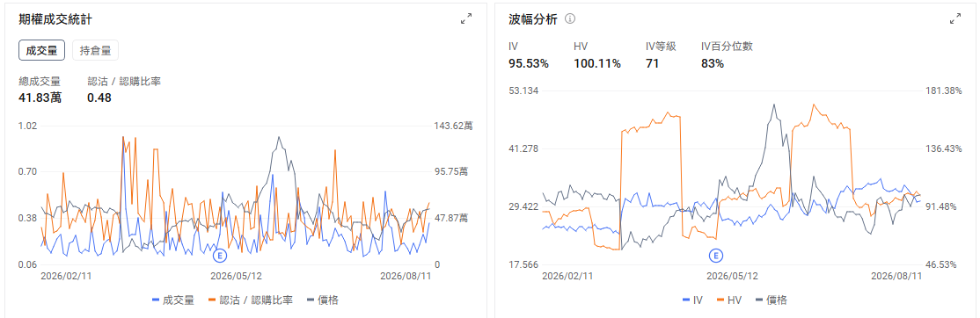Screen dimensions: 980x318
Task: Toggle the HV legend series
Action: tap(729, 300)
